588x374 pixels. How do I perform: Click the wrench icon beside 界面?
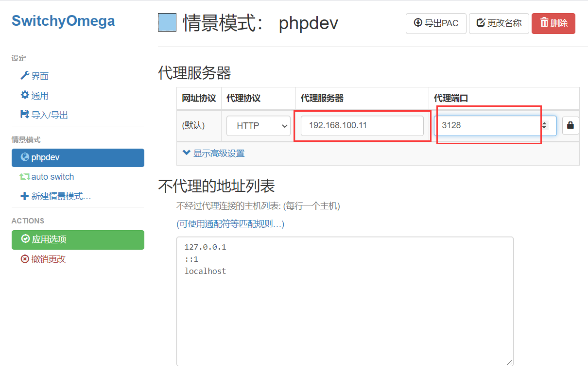pos(25,76)
